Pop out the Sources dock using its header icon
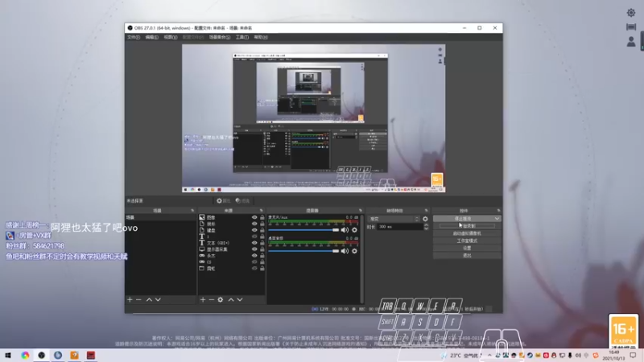This screenshot has width=644, height=362. coord(261,211)
